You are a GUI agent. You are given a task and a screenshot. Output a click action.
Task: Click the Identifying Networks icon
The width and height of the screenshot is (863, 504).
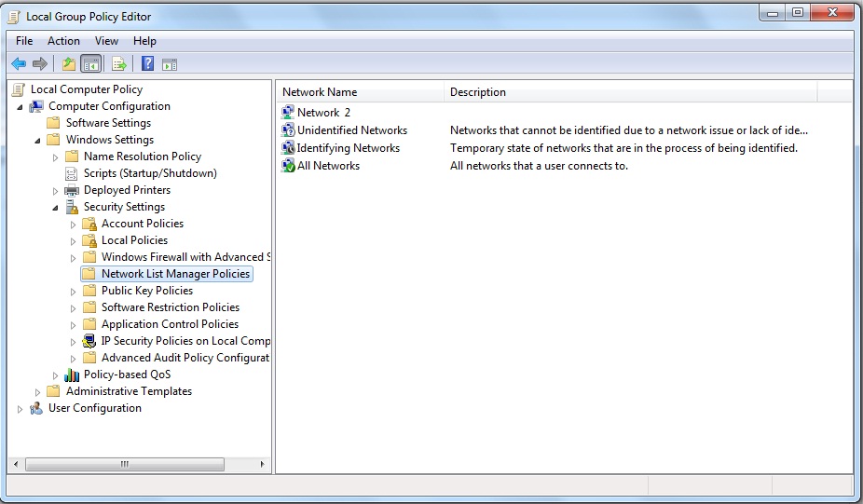coord(288,148)
